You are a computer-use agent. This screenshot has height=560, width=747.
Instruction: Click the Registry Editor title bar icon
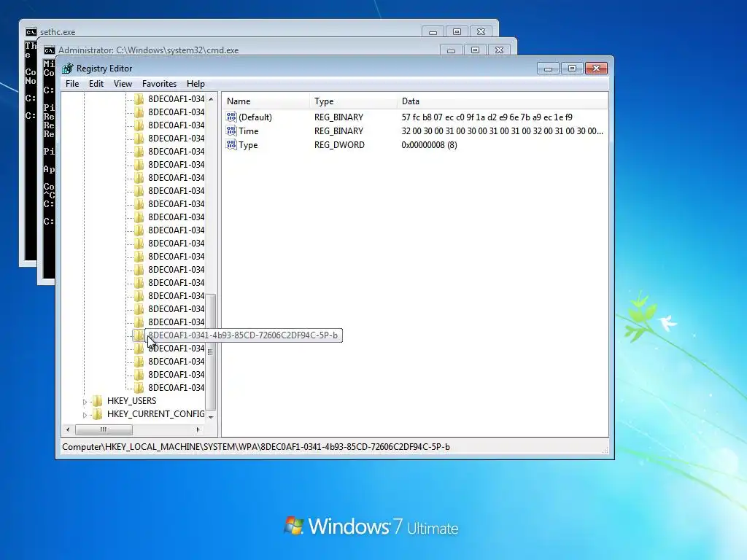click(68, 68)
